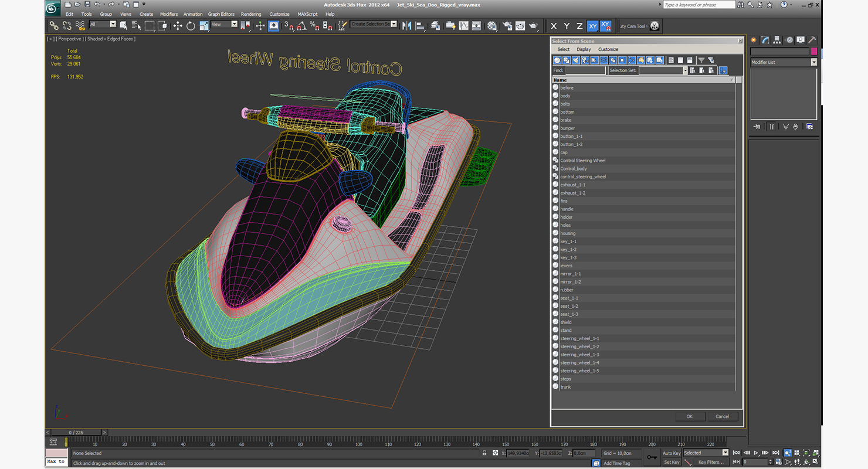868x469 pixels.
Task: Click the Set Key button
Action: (x=672, y=462)
